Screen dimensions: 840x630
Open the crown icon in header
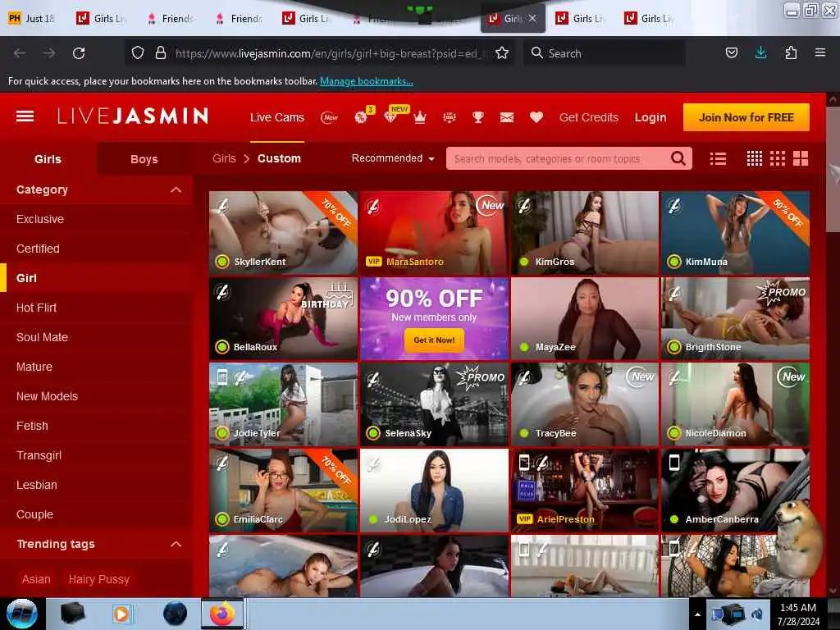tap(420, 116)
